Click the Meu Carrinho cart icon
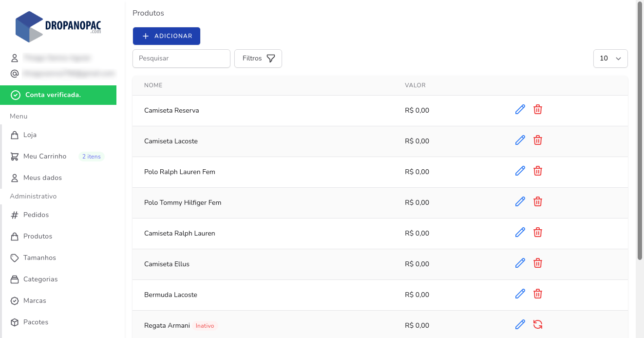Viewport: 644px width, 338px height. click(x=15, y=157)
